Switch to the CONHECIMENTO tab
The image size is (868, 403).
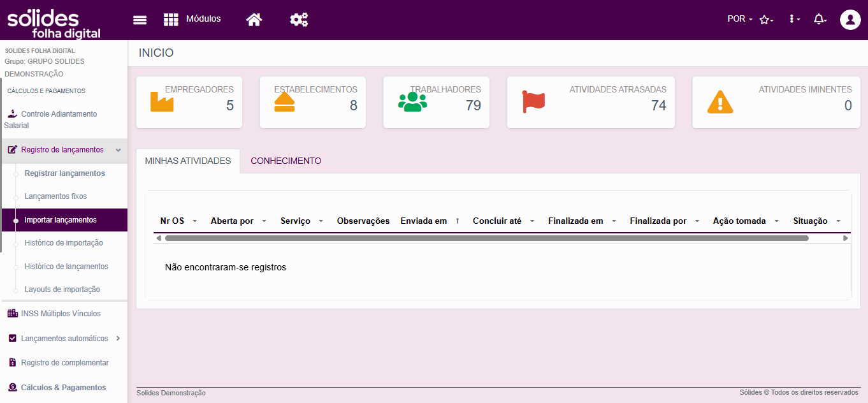click(286, 161)
